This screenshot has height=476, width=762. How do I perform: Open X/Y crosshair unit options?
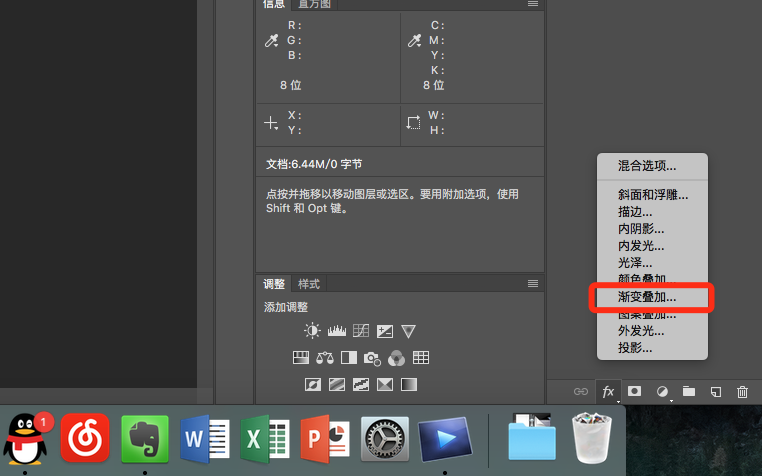click(271, 123)
